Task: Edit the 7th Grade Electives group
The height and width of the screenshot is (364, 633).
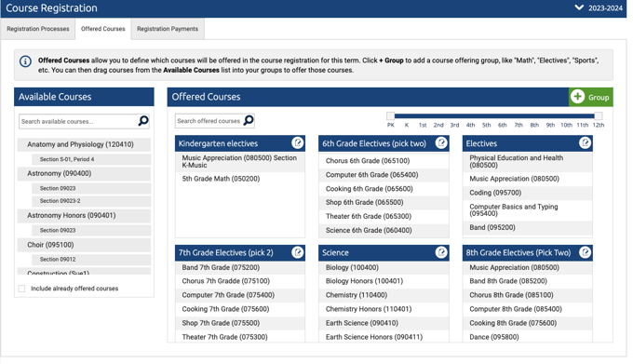Action: [298, 252]
